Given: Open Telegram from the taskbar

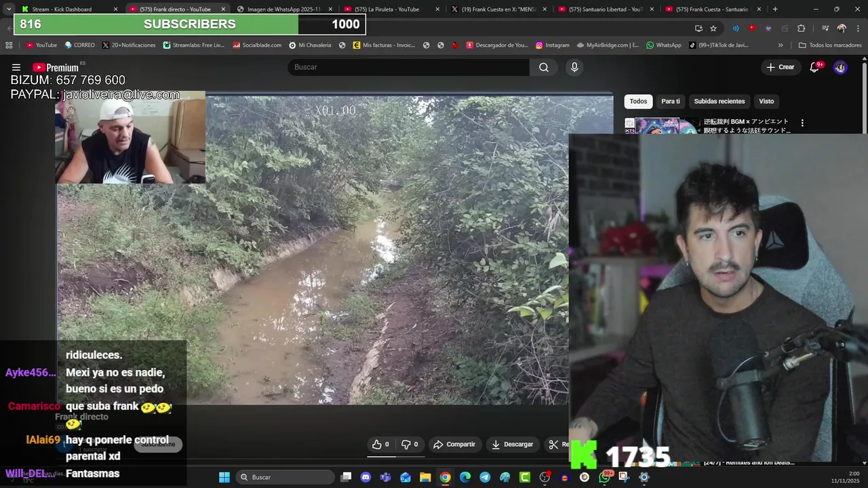Looking at the screenshot, I should coord(485,477).
